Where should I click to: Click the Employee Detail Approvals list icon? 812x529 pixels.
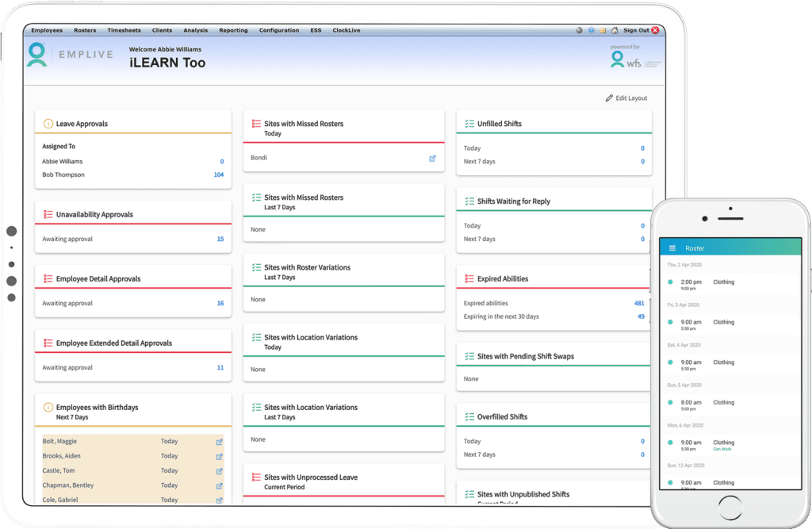click(x=48, y=278)
